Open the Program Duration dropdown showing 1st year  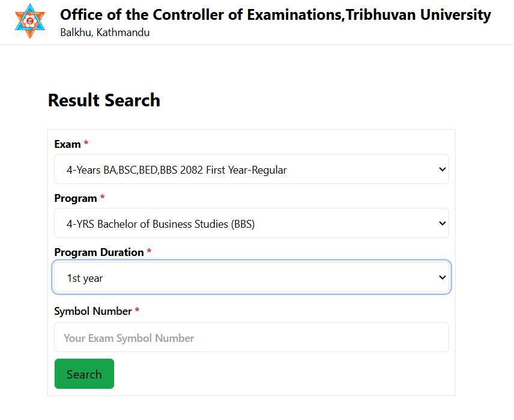(x=252, y=277)
